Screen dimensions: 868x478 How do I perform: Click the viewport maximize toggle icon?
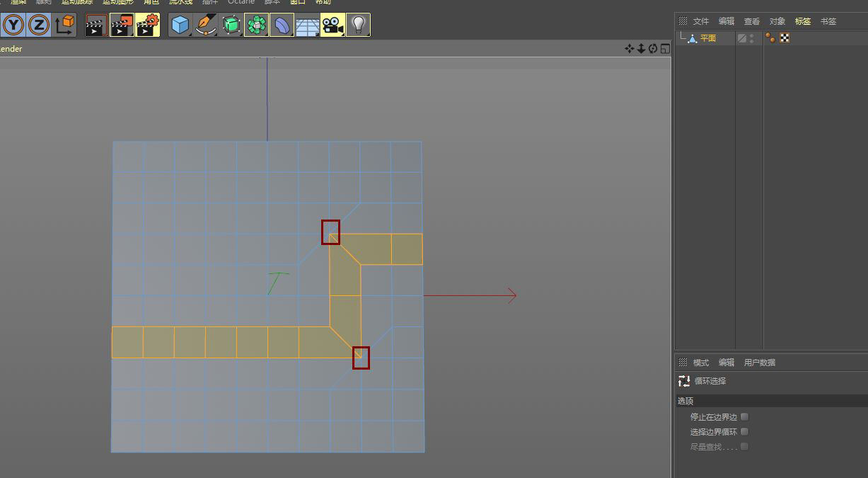click(x=665, y=49)
